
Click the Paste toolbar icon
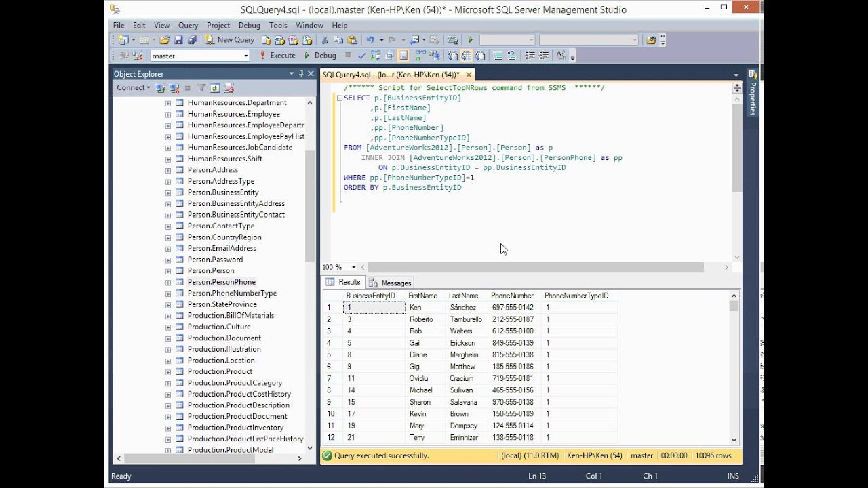pyautogui.click(x=353, y=40)
